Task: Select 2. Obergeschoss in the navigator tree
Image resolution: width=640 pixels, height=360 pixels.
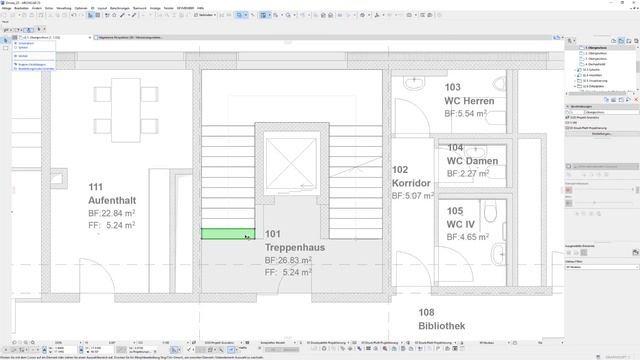Action: (x=596, y=53)
